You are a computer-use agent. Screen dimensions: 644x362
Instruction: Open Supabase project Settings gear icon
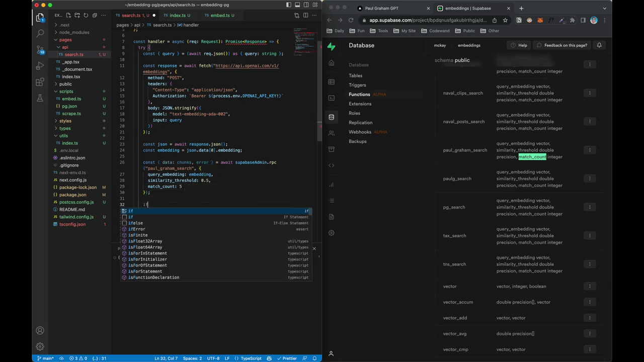click(x=331, y=233)
